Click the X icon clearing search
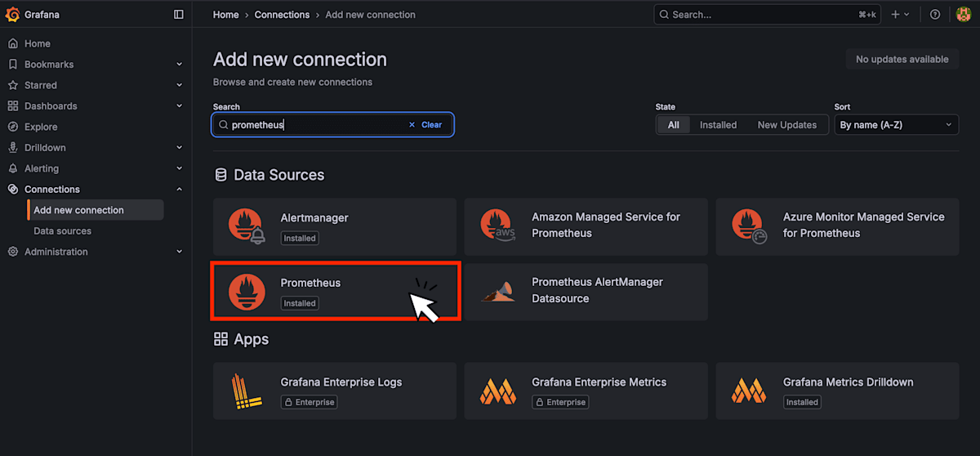Viewport: 980px width, 456px height. tap(412, 125)
